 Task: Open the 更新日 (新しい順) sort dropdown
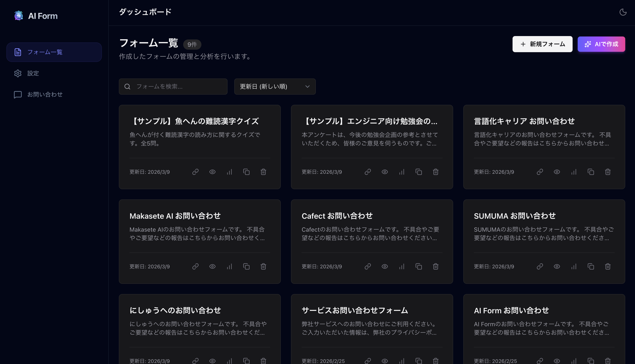tap(275, 87)
